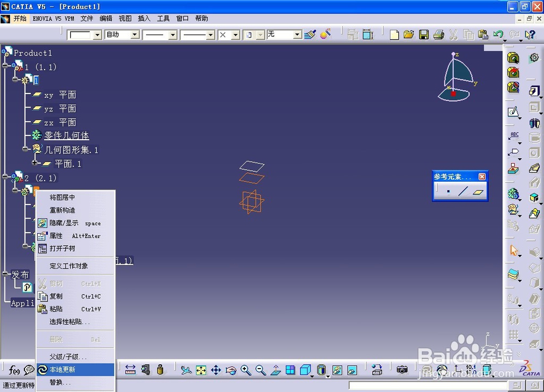Screen dimensions: 544x392
Task: Choose 本地更新 in context menu
Action: (75, 370)
